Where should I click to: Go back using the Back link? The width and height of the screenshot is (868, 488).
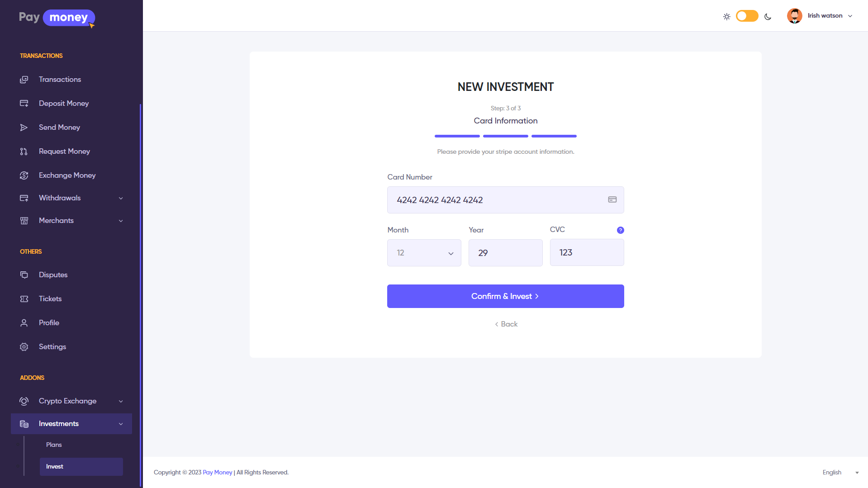pos(506,324)
